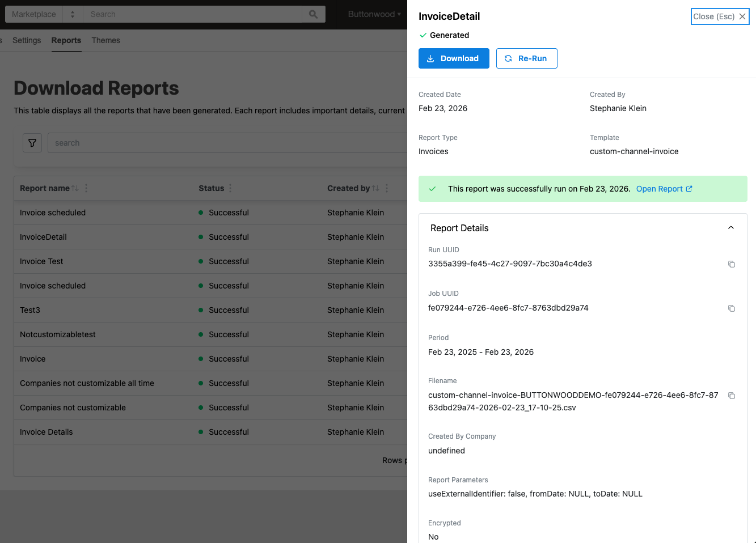The image size is (756, 543).
Task: Open the Report name column options menu
Action: coord(86,188)
